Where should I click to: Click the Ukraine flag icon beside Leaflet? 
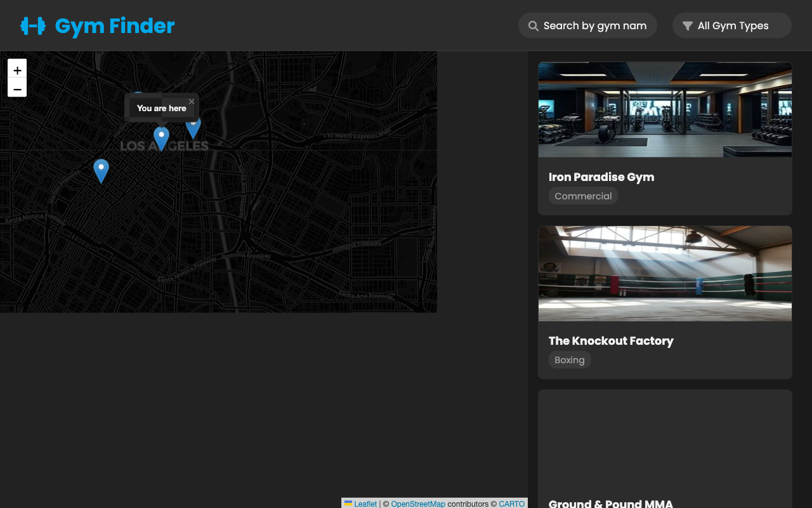pyautogui.click(x=348, y=504)
